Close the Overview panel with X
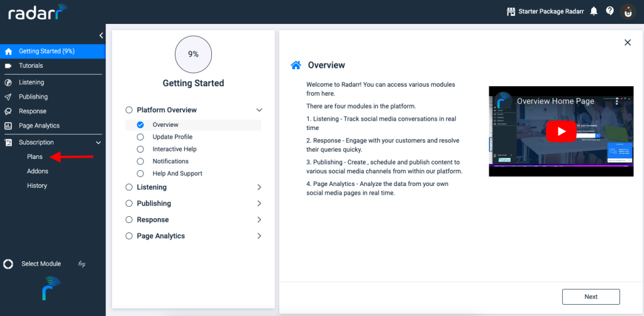Viewport: 644px width, 316px height. 628,42
